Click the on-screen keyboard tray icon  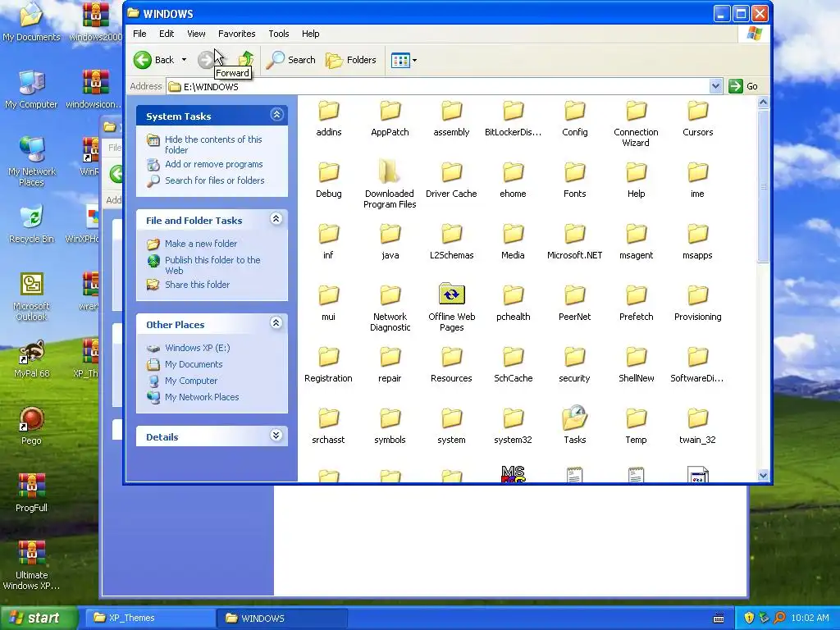click(x=719, y=619)
